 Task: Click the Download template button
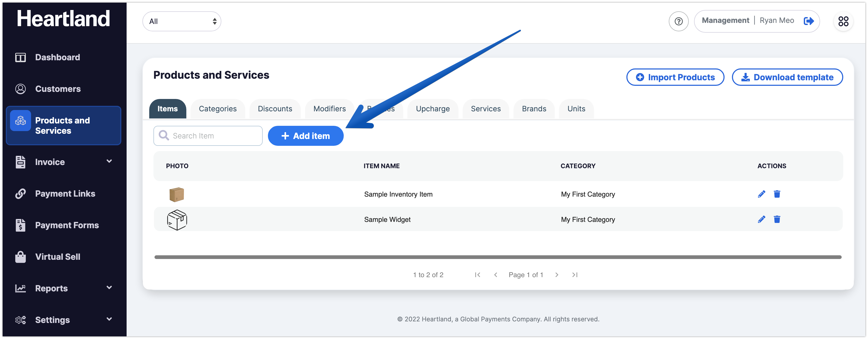787,77
